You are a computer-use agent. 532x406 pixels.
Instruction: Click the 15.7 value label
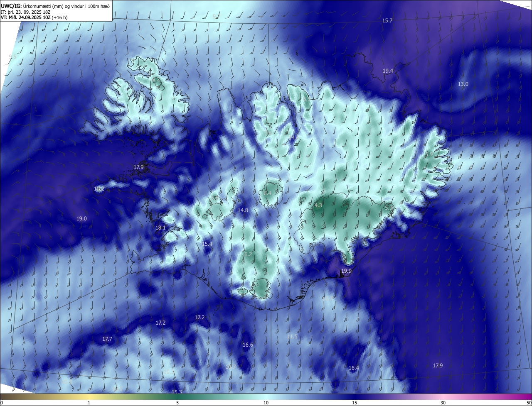(x=387, y=20)
